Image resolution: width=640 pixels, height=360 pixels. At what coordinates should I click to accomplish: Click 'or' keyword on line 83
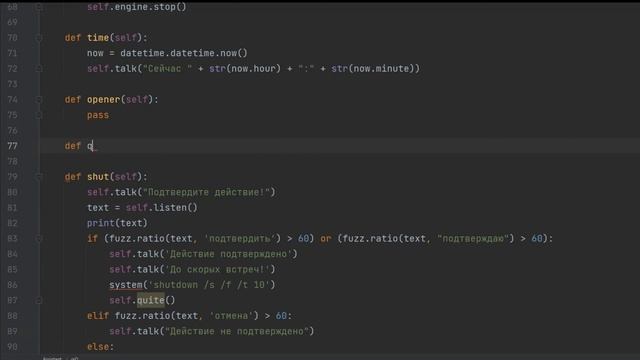click(325, 238)
